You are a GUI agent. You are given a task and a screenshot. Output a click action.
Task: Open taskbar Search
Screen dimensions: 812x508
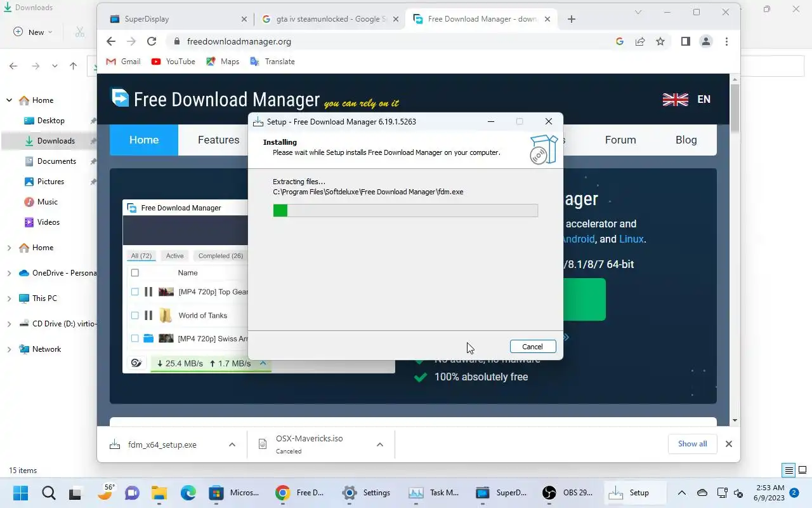[48, 493]
